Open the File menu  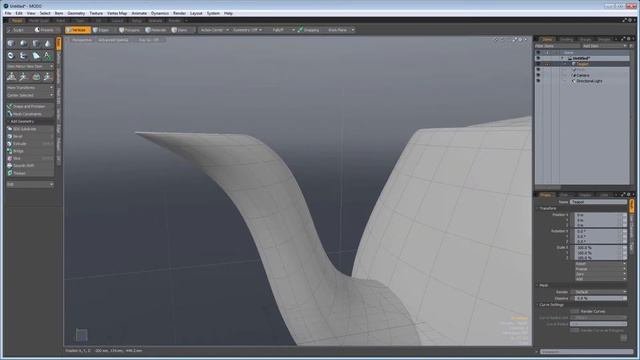[8, 13]
